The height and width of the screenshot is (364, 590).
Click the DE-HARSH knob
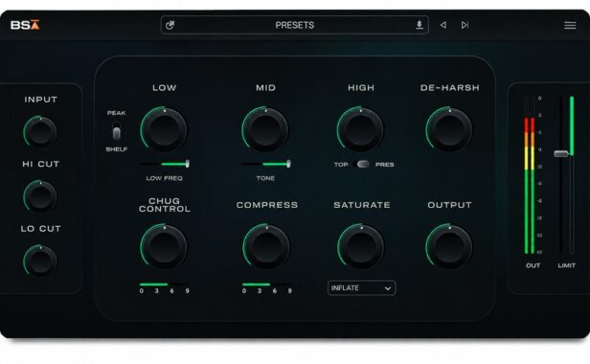pyautogui.click(x=449, y=129)
